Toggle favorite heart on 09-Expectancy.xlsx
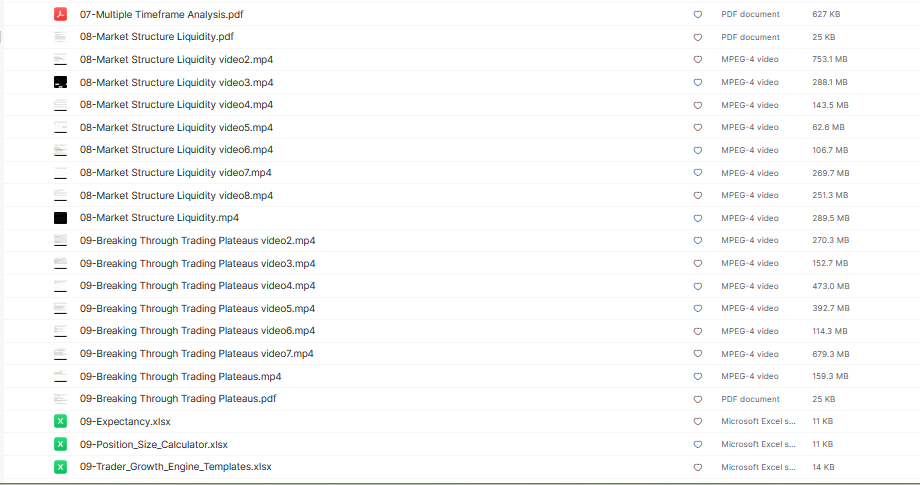Image resolution: width=920 pixels, height=485 pixels. pos(698,422)
